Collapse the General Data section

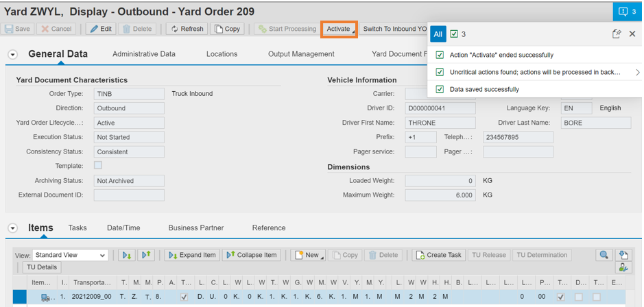tap(13, 54)
